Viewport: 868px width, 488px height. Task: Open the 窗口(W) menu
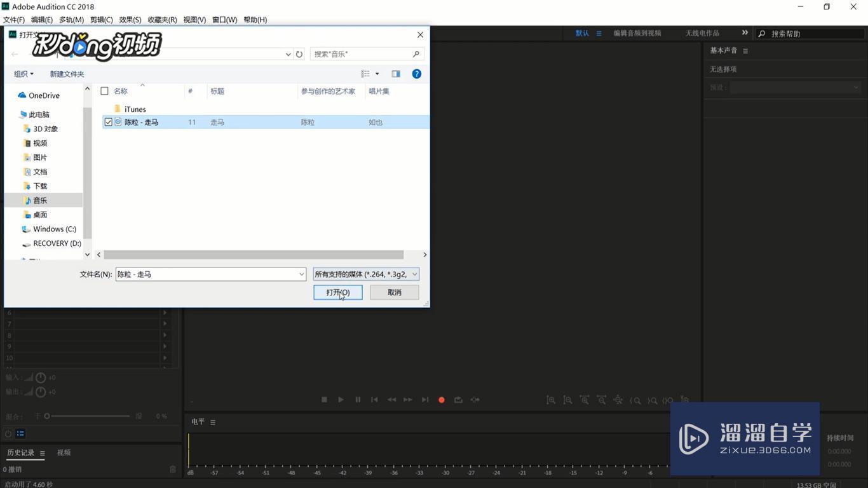pyautogui.click(x=224, y=20)
